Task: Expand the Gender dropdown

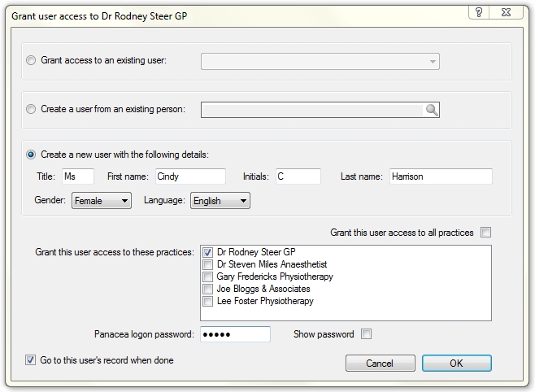Action: (x=102, y=201)
